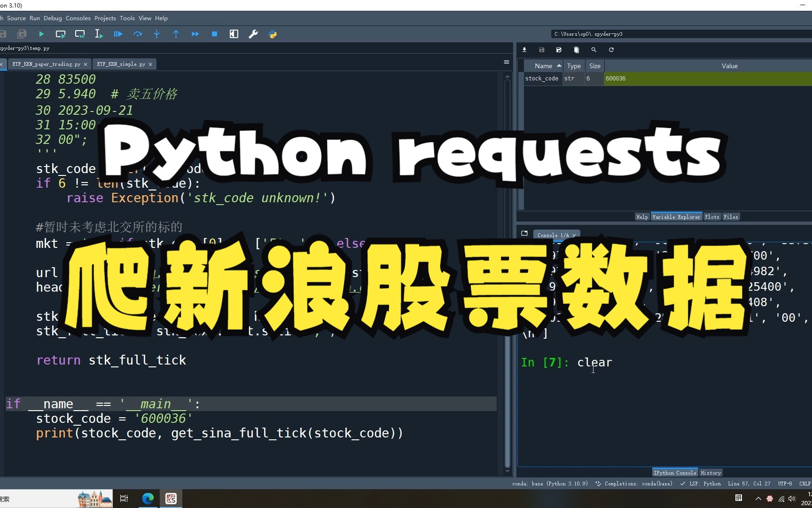
Task: Start debugging the file
Action: 118,34
